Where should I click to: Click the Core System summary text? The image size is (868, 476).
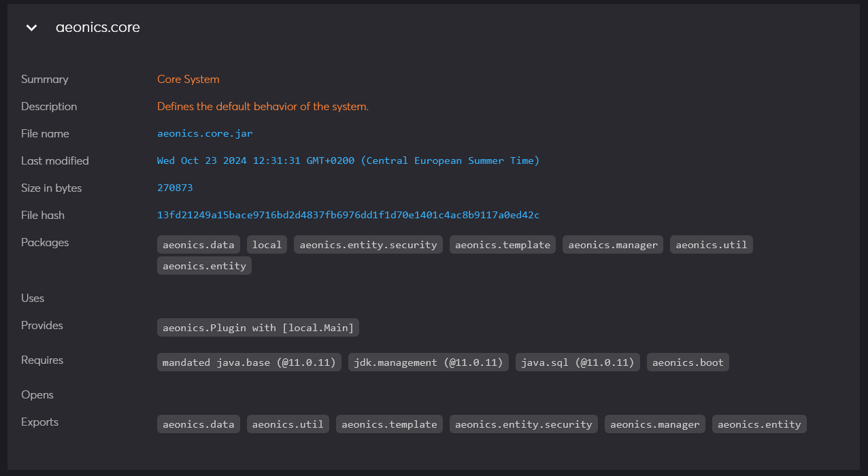click(188, 79)
